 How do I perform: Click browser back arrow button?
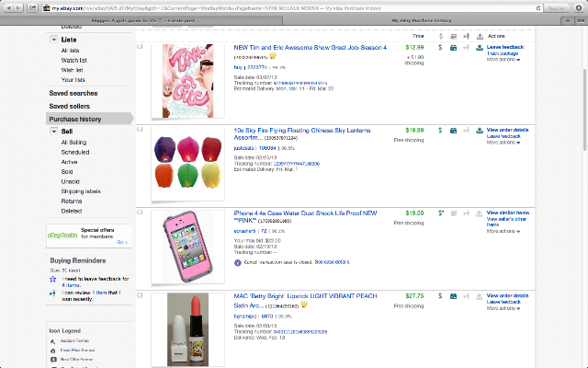[8, 7]
